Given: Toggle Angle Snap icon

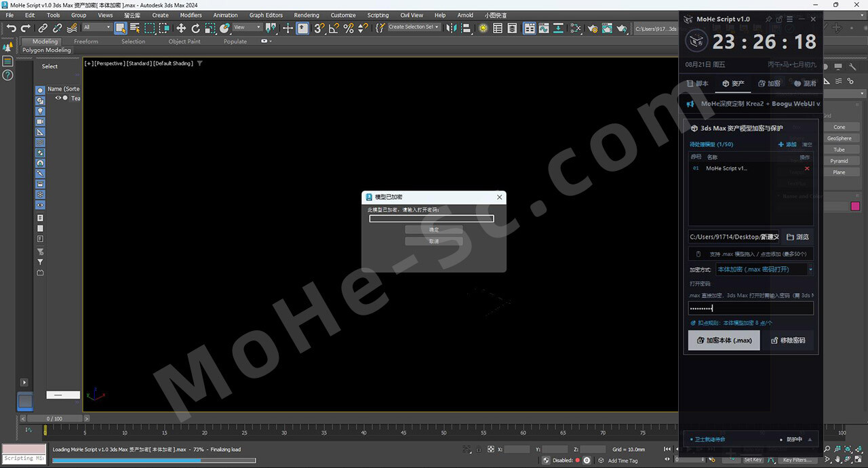Looking at the screenshot, I should tap(334, 28).
